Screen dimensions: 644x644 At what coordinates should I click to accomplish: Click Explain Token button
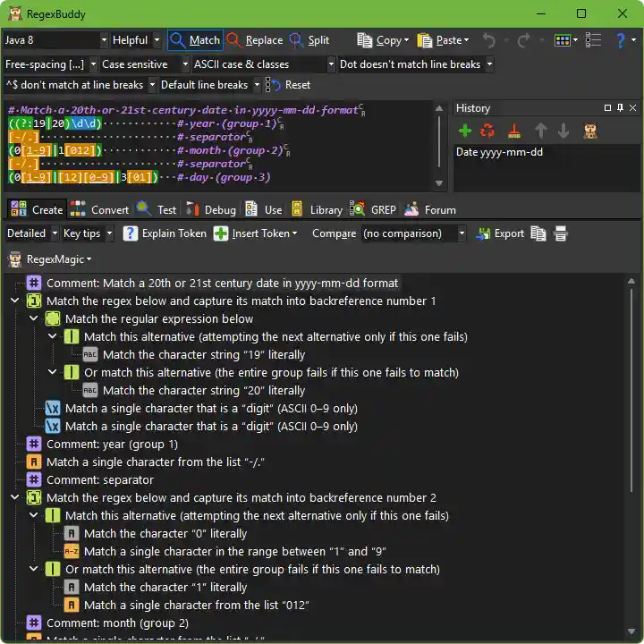(x=165, y=233)
